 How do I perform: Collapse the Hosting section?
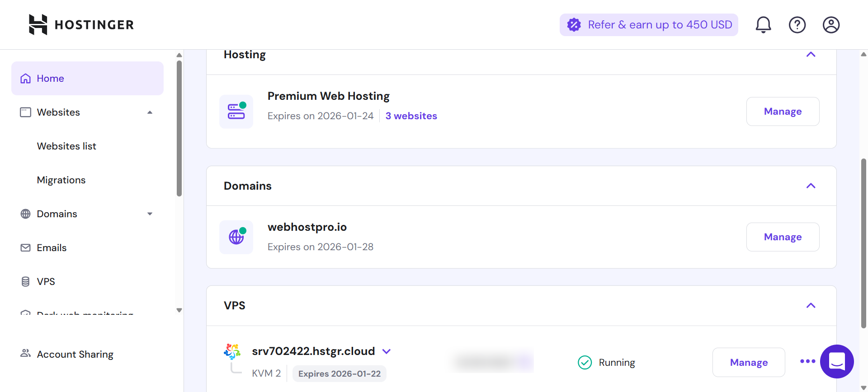point(811,55)
